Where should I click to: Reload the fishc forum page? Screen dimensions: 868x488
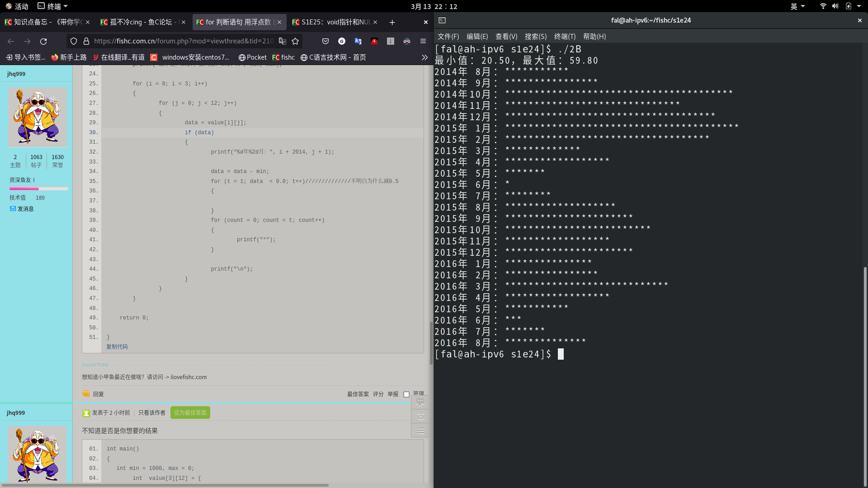tap(43, 41)
